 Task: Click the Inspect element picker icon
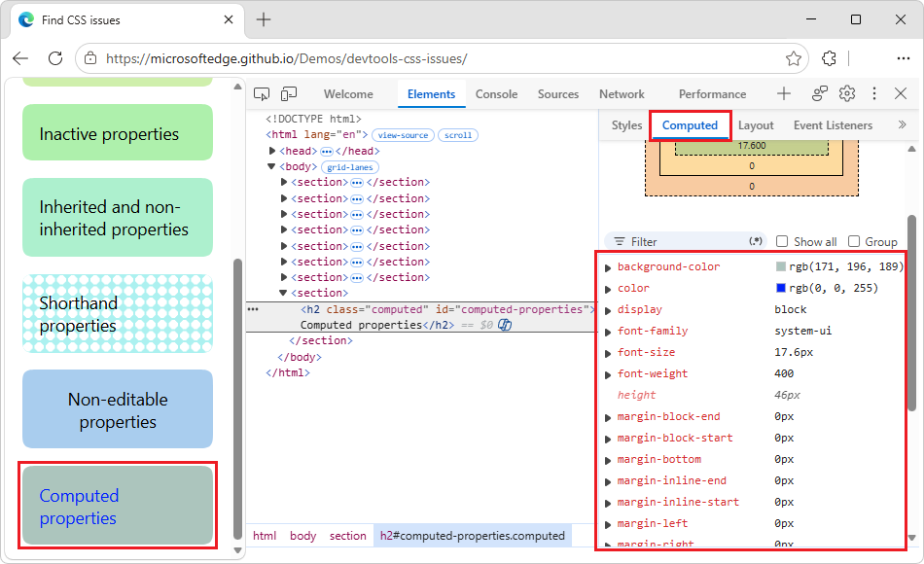coord(262,93)
